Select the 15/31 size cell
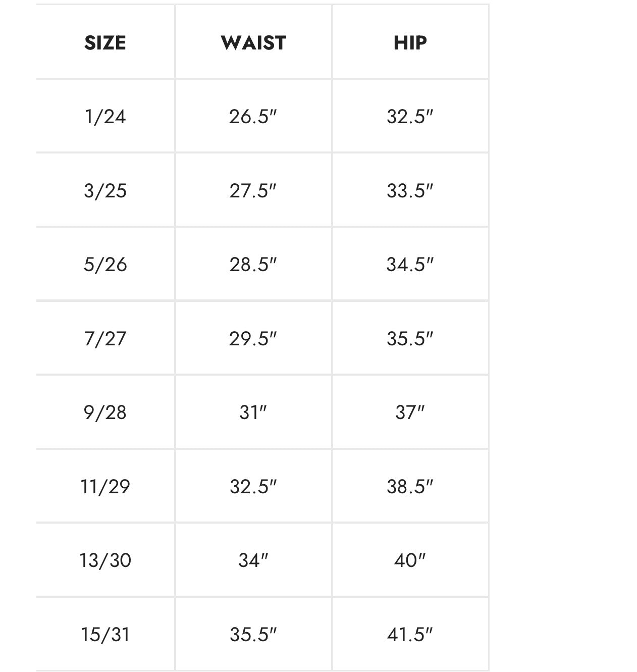 click(x=105, y=634)
